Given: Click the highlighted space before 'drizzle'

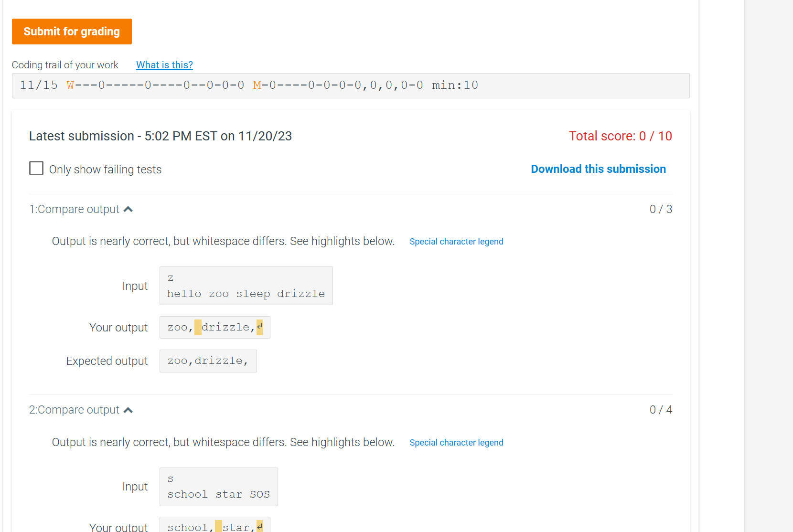Looking at the screenshot, I should (198, 327).
